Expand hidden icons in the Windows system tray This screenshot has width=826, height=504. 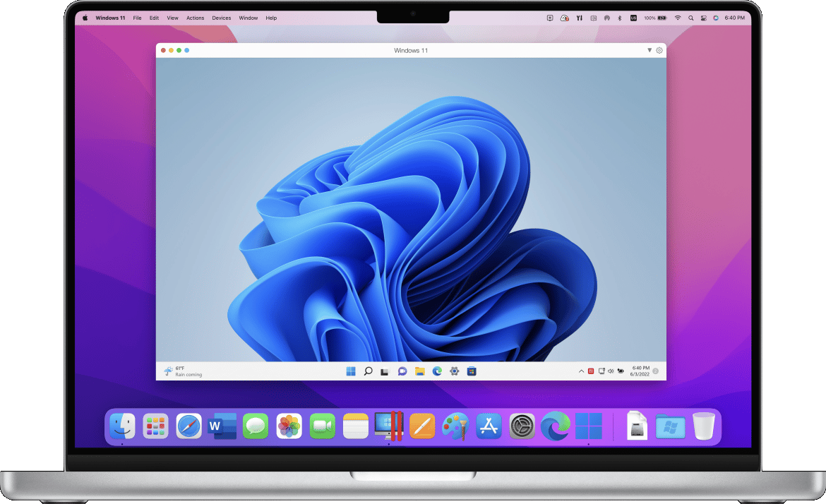click(x=581, y=371)
